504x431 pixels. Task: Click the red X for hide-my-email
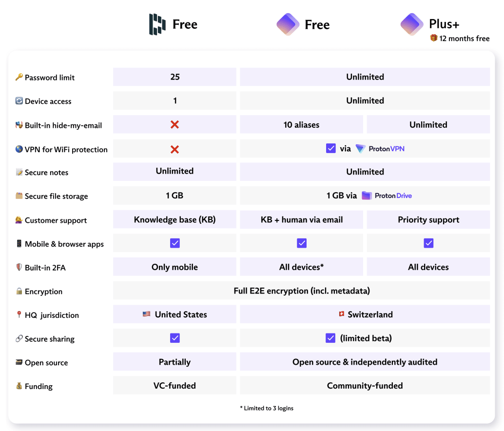(174, 125)
